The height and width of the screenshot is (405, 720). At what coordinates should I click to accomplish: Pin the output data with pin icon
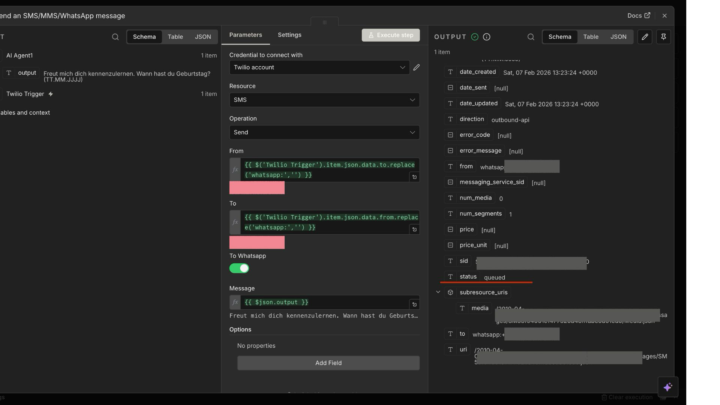click(x=664, y=37)
